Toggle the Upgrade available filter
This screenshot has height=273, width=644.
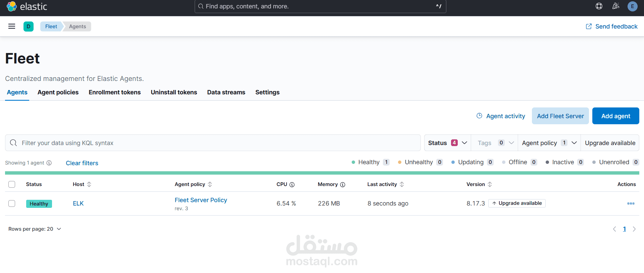pyautogui.click(x=610, y=143)
